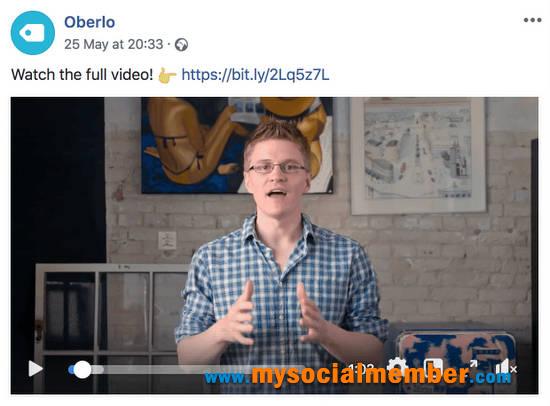Click the pointing hand emoji
Viewport: 550px width, 406px height.
[167, 75]
